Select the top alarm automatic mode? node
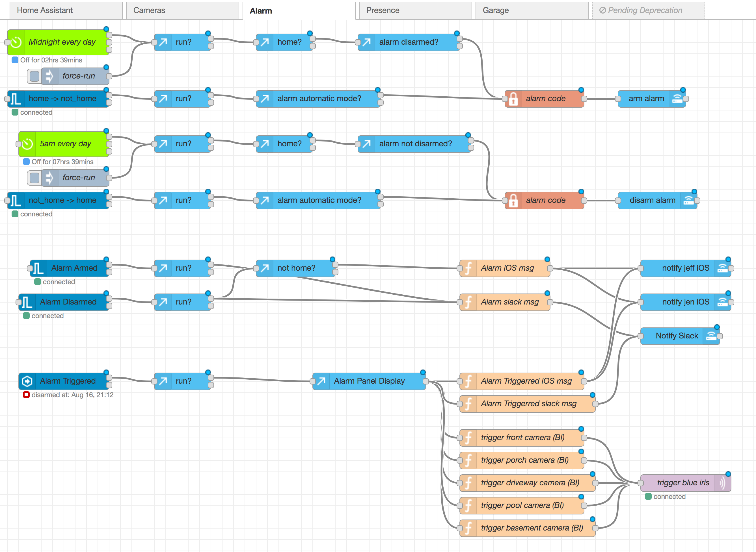This screenshot has width=756, height=552. point(318,99)
